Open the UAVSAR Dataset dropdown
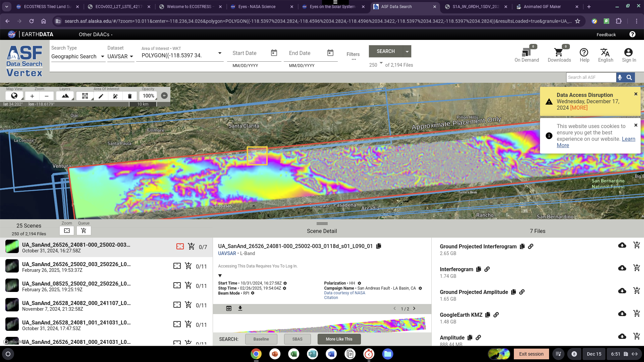The image size is (644, 362). pos(120,57)
